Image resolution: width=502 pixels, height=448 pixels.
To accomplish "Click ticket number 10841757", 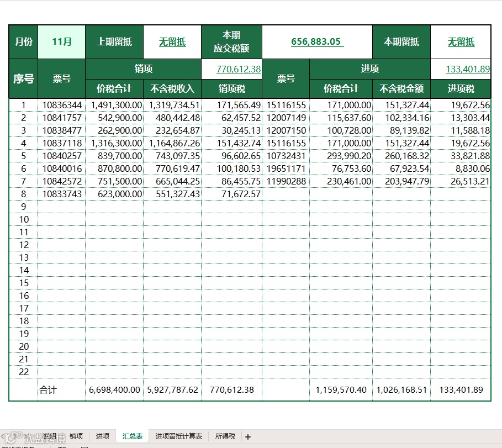I will [x=62, y=118].
